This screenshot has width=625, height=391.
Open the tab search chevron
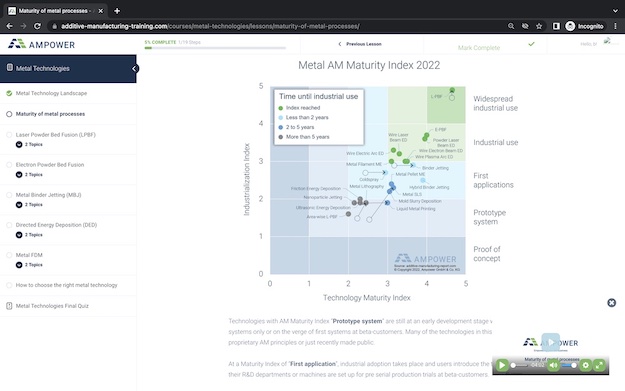tap(615, 11)
